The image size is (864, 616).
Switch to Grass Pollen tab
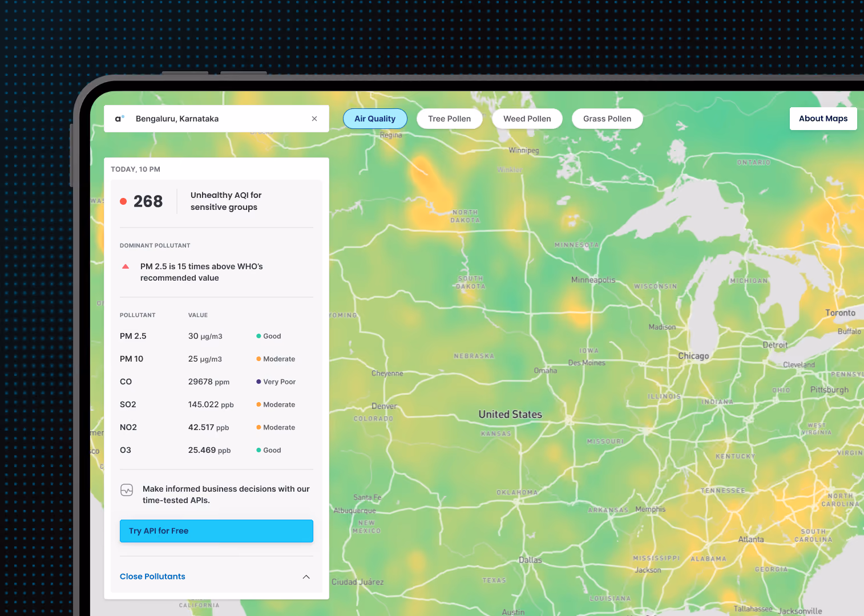click(x=607, y=119)
